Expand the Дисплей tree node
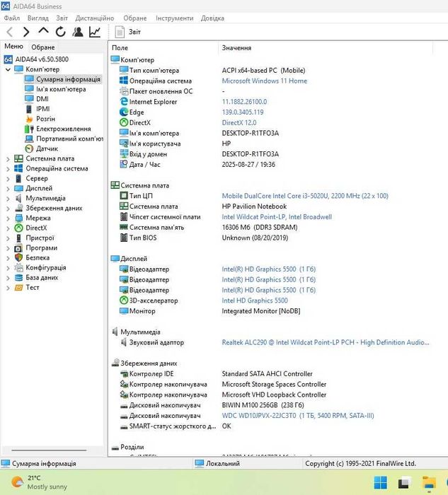 (8, 189)
